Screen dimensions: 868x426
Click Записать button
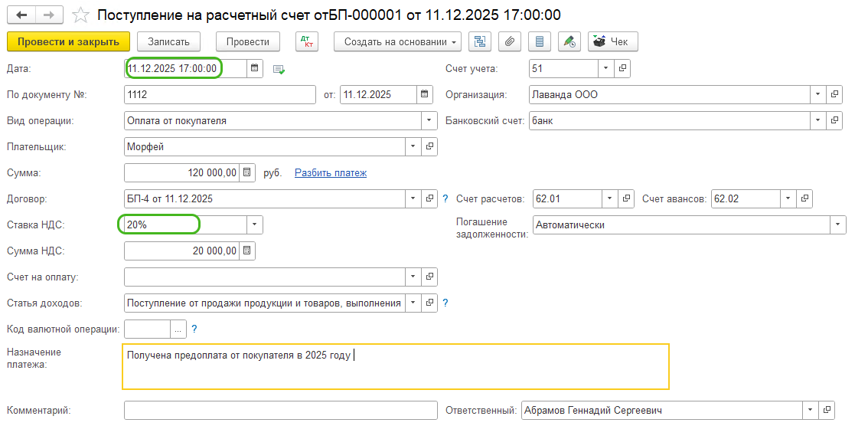(169, 41)
